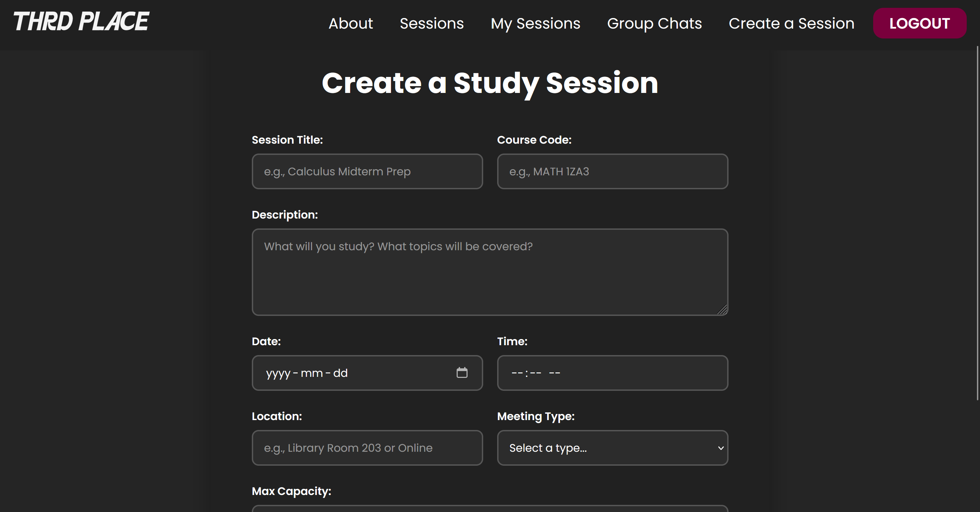Click into the Course Code input
Image resolution: width=980 pixels, height=512 pixels.
[612, 172]
